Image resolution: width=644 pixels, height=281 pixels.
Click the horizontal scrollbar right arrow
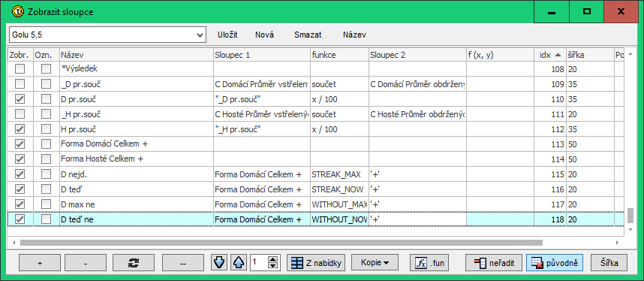click(617, 243)
